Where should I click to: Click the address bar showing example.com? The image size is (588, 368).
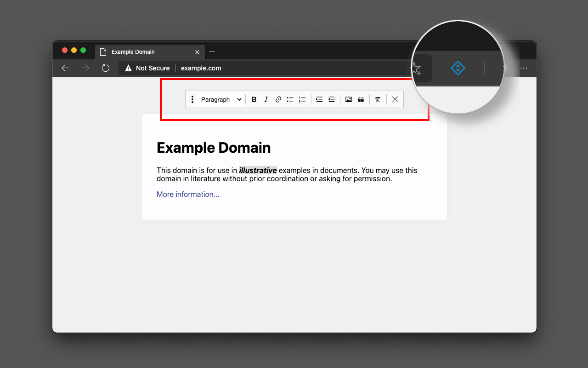pyautogui.click(x=201, y=68)
